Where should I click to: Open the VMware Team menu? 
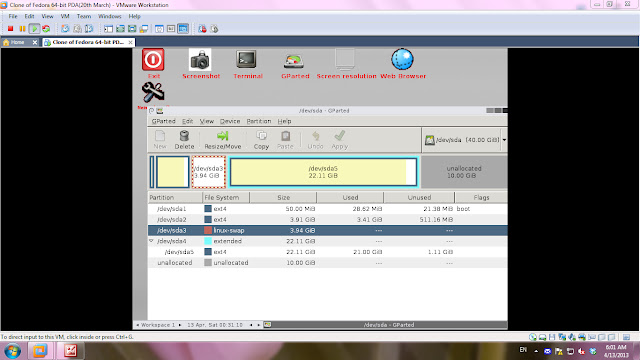(x=84, y=16)
